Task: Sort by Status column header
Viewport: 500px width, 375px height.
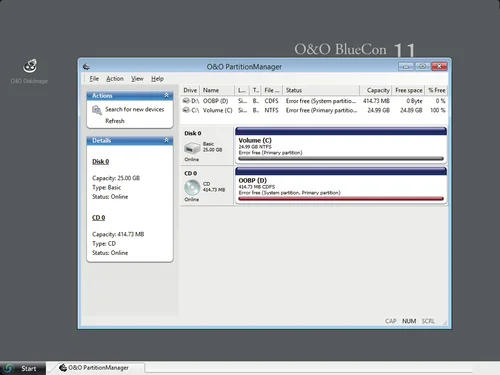Action: 321,90
